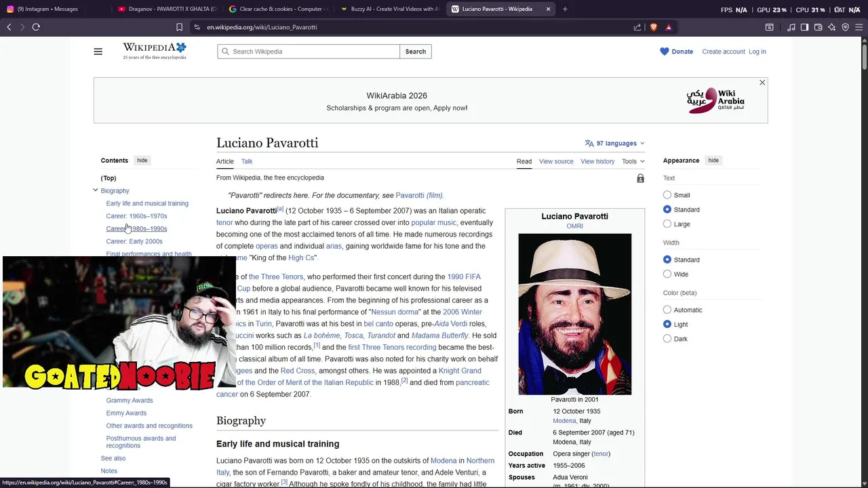Click Create account link
Image resolution: width=868 pixels, height=488 pixels.
724,52
